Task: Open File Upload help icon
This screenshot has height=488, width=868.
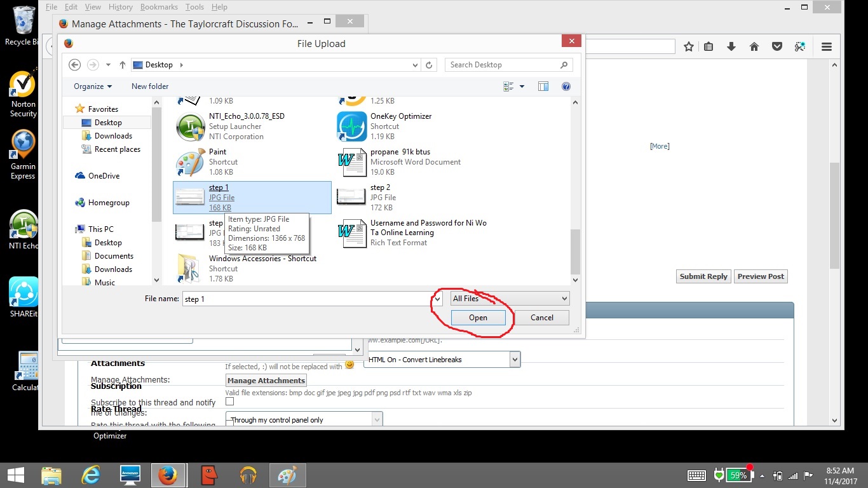Action: coord(566,86)
